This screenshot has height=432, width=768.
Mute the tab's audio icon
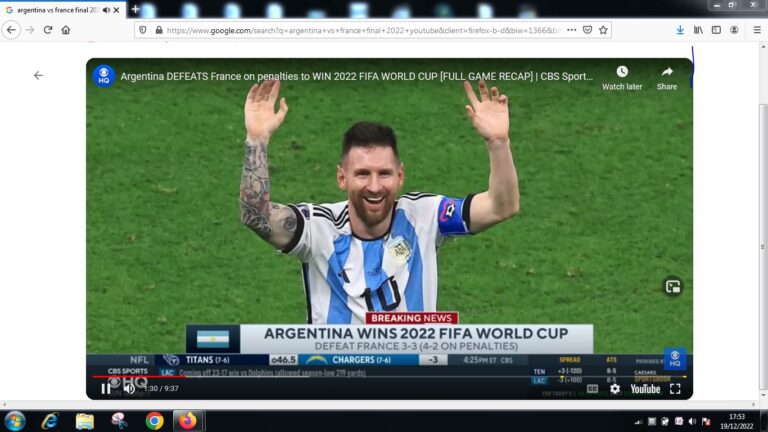106,10
